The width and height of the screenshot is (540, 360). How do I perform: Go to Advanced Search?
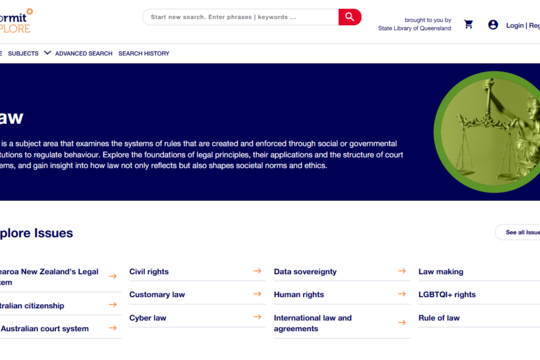tap(84, 53)
